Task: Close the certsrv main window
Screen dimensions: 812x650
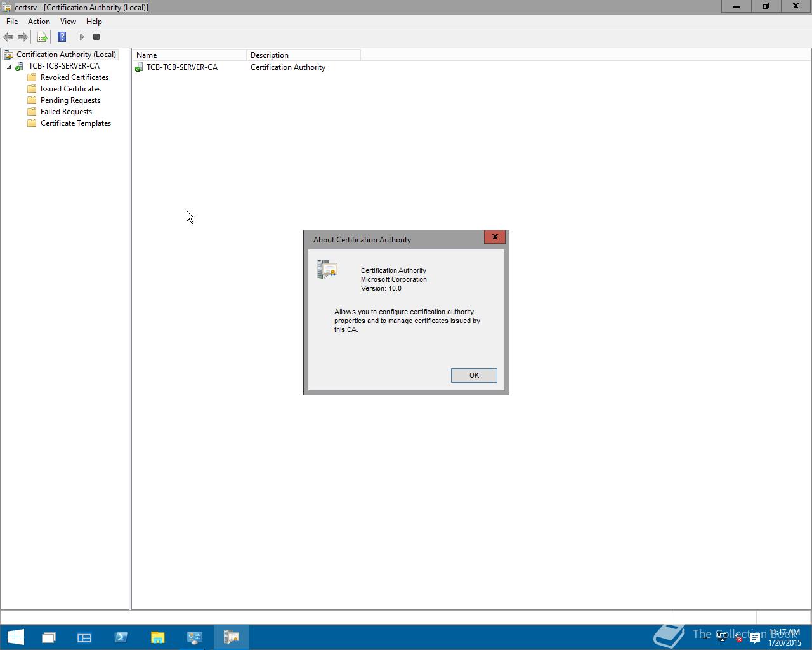Action: pos(796,6)
